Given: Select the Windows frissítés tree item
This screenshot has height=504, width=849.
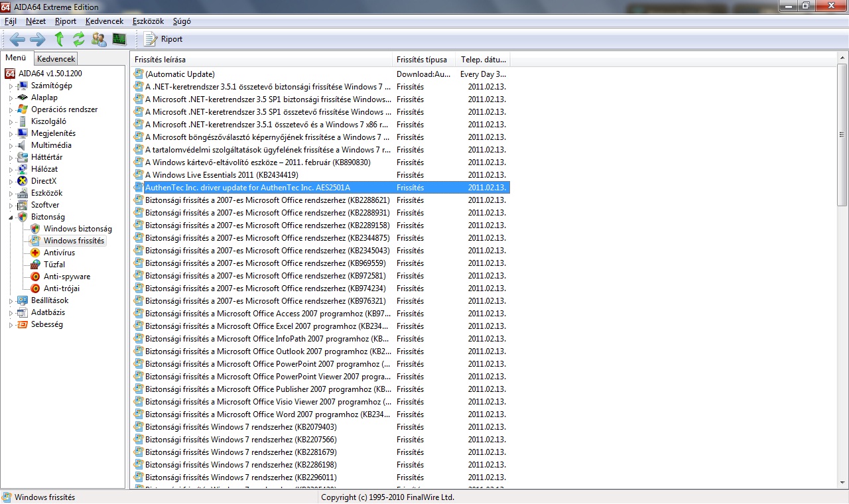Looking at the screenshot, I should click(74, 241).
